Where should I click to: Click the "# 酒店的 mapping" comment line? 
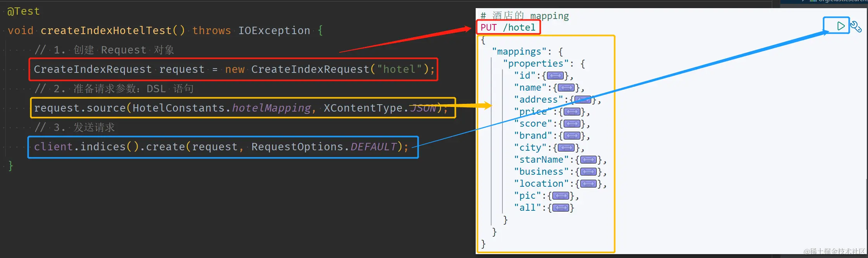525,15
